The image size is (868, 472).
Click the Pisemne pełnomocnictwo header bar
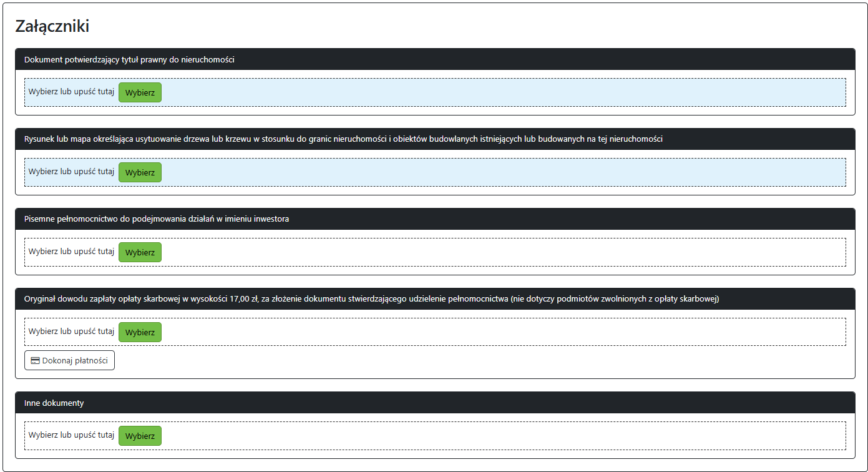[x=157, y=219]
